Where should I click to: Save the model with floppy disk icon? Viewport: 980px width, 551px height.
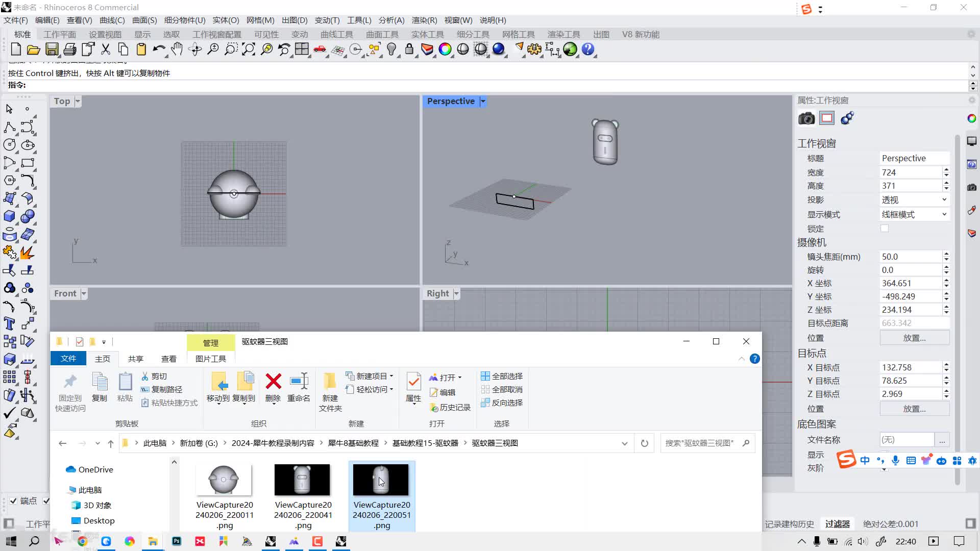pos(52,49)
